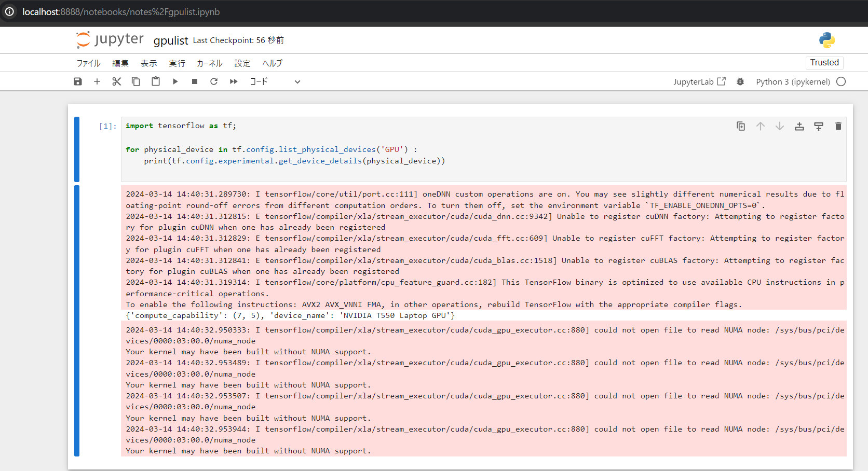Insert a new cell with the plus icon
Screen dimensions: 868x471
click(97, 81)
